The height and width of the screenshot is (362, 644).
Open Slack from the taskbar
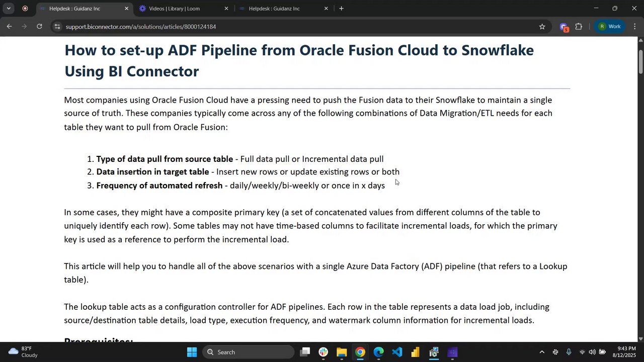323,352
